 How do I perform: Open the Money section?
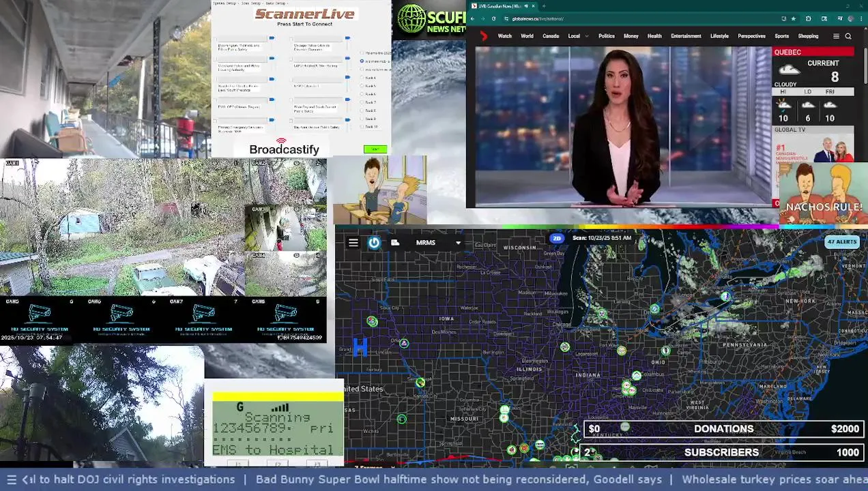click(x=631, y=36)
